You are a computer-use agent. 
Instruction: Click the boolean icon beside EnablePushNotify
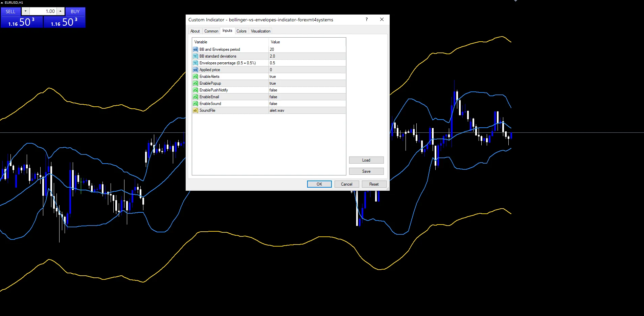(x=195, y=90)
